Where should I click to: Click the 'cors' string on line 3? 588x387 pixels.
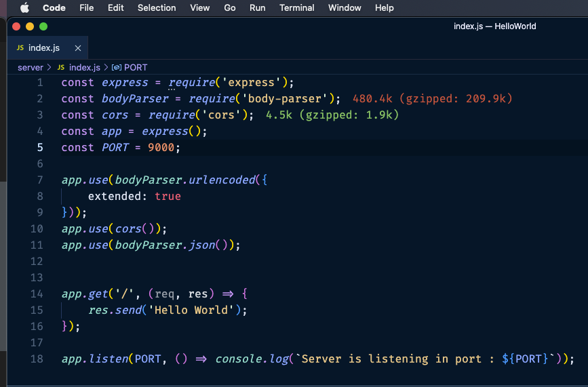[221, 115]
